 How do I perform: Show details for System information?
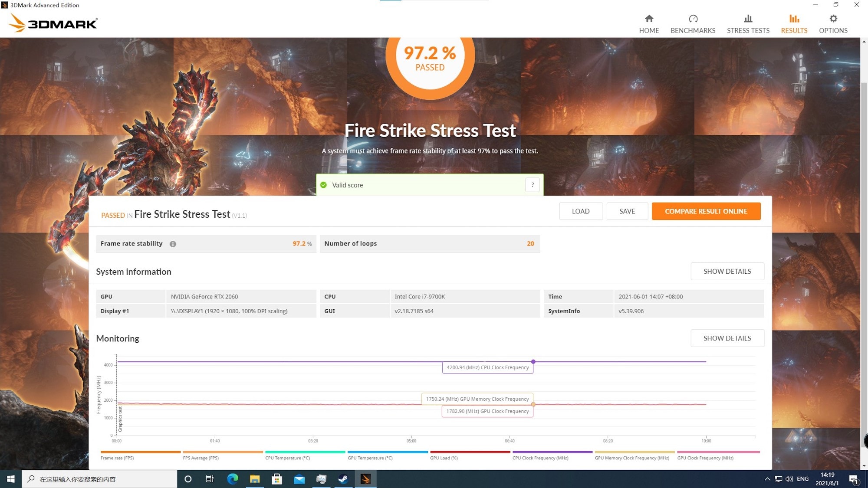pyautogui.click(x=727, y=271)
